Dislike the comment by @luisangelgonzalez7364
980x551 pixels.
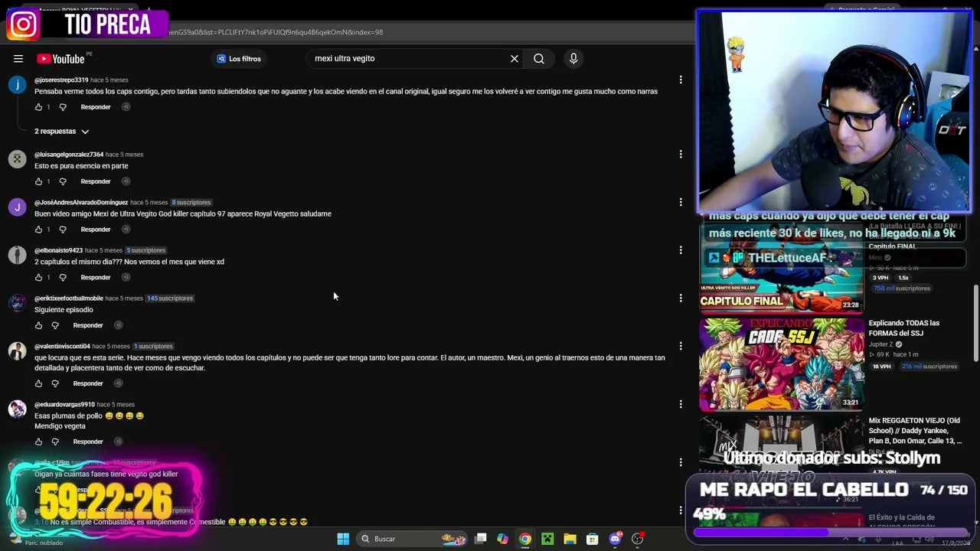[x=63, y=181]
